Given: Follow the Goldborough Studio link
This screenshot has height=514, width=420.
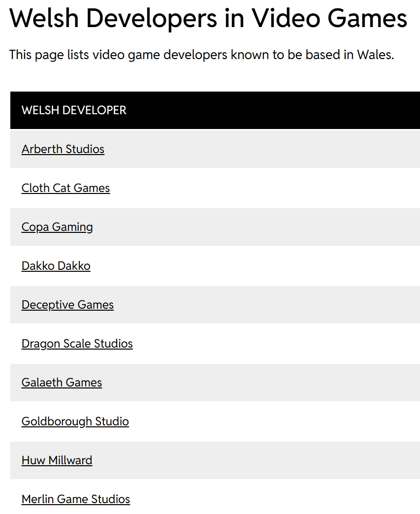Looking at the screenshot, I should (x=75, y=421).
